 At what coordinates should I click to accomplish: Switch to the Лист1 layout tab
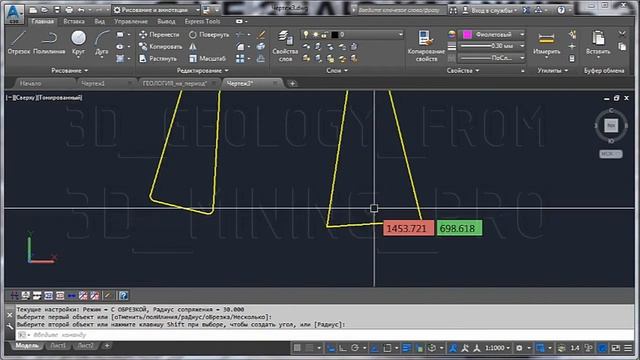coord(58,346)
